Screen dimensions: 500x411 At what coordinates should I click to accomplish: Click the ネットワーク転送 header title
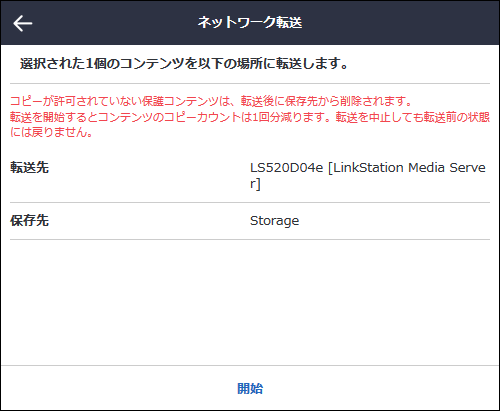click(x=250, y=23)
